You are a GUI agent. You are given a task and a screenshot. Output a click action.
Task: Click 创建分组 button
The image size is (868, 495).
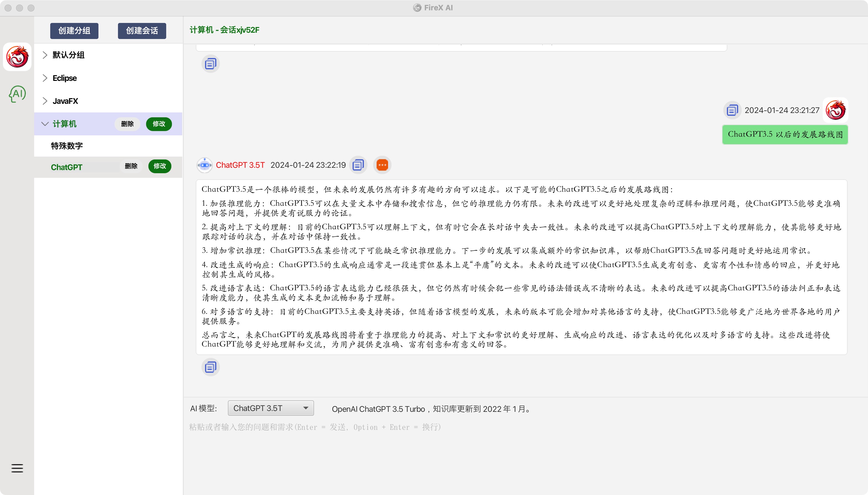tap(74, 31)
